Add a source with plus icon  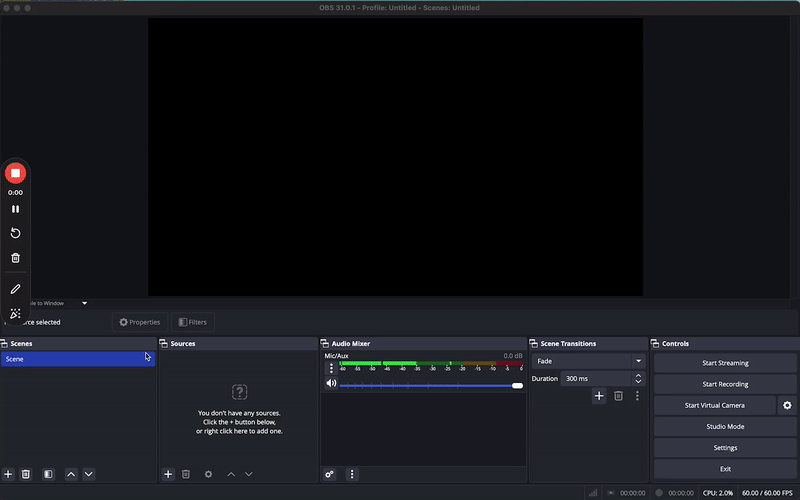pos(168,474)
